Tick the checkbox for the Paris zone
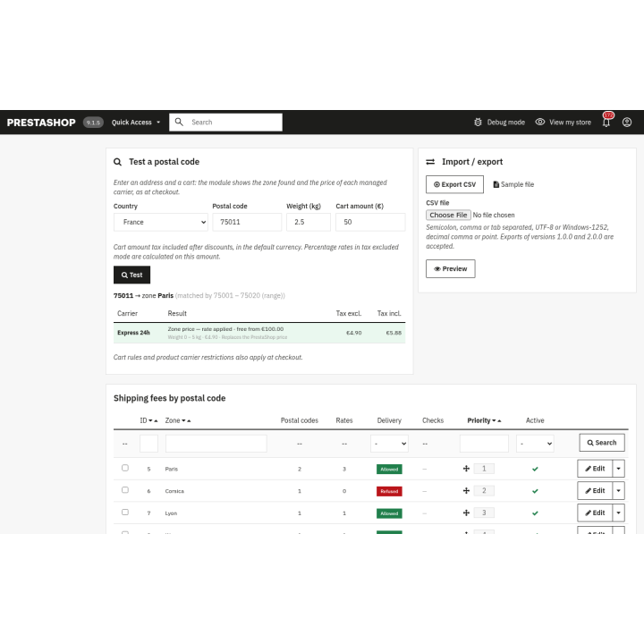Screen dimensions: 644x644 [125, 468]
